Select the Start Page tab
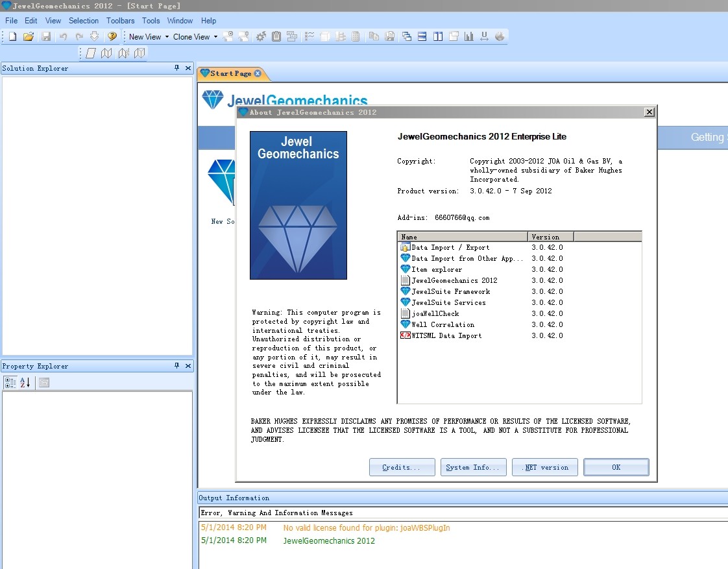The image size is (728, 569). [230, 73]
